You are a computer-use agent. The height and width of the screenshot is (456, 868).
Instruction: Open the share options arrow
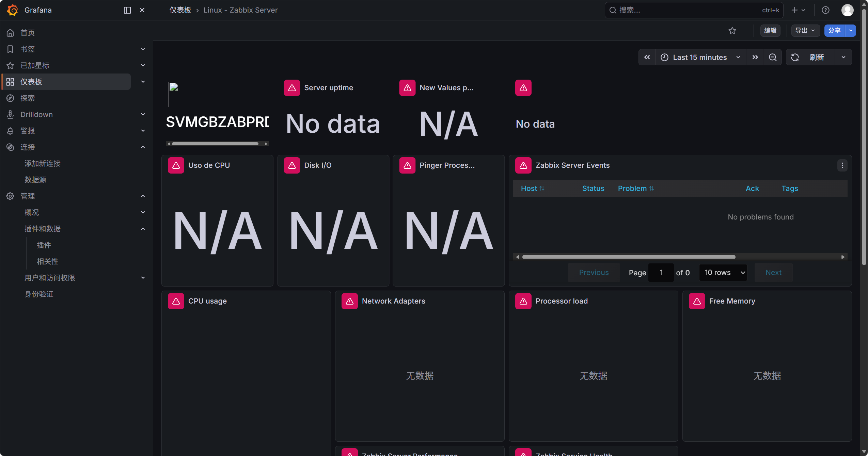[851, 31]
